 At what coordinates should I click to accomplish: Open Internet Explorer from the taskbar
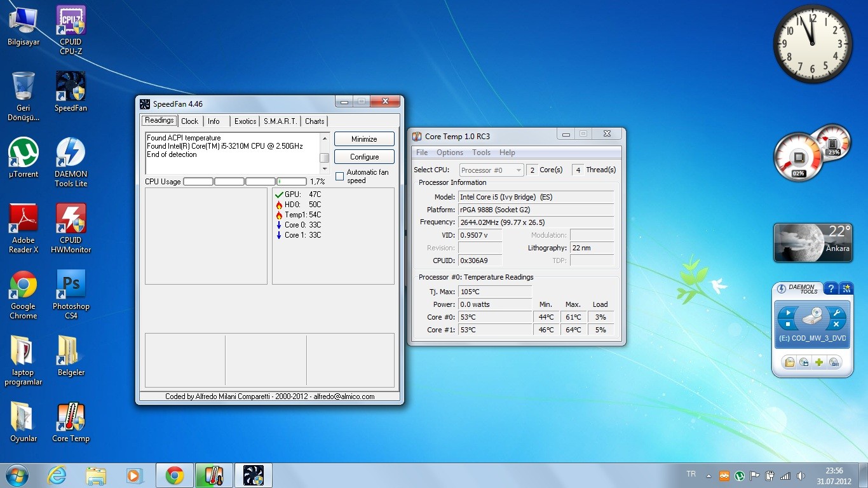pyautogui.click(x=57, y=475)
